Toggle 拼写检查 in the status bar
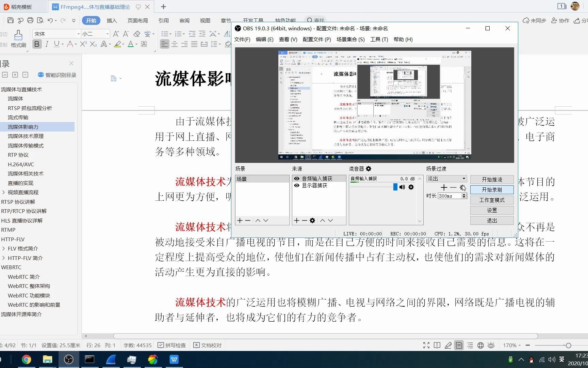588x368 pixels. pos(172,345)
